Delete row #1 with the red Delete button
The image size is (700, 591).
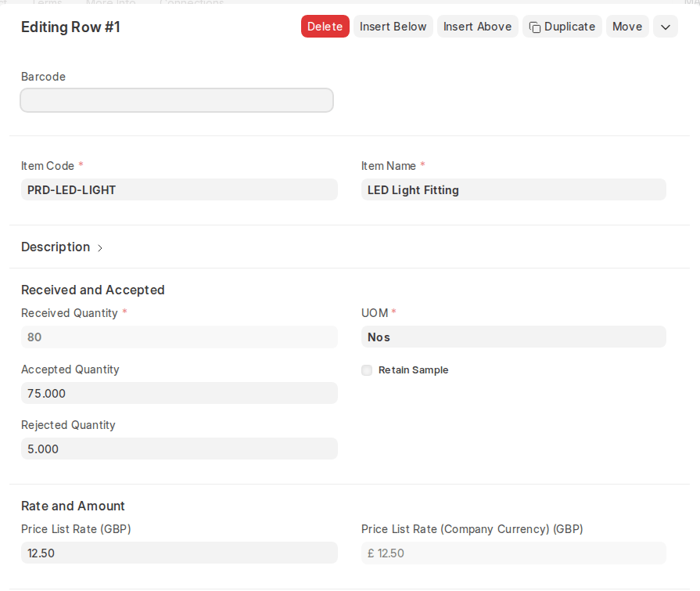point(325,27)
